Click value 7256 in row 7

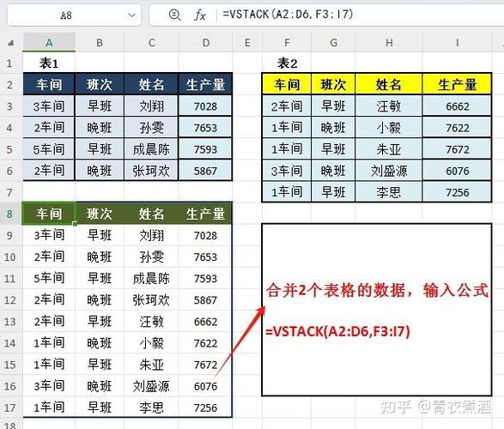pyautogui.click(x=457, y=192)
